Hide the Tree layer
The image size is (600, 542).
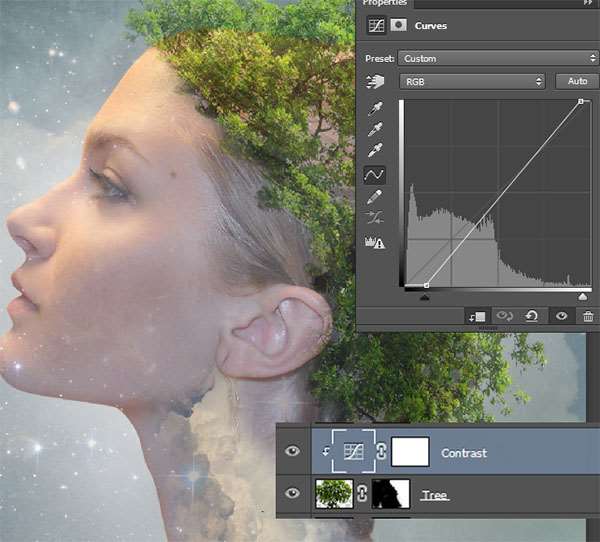(292, 494)
